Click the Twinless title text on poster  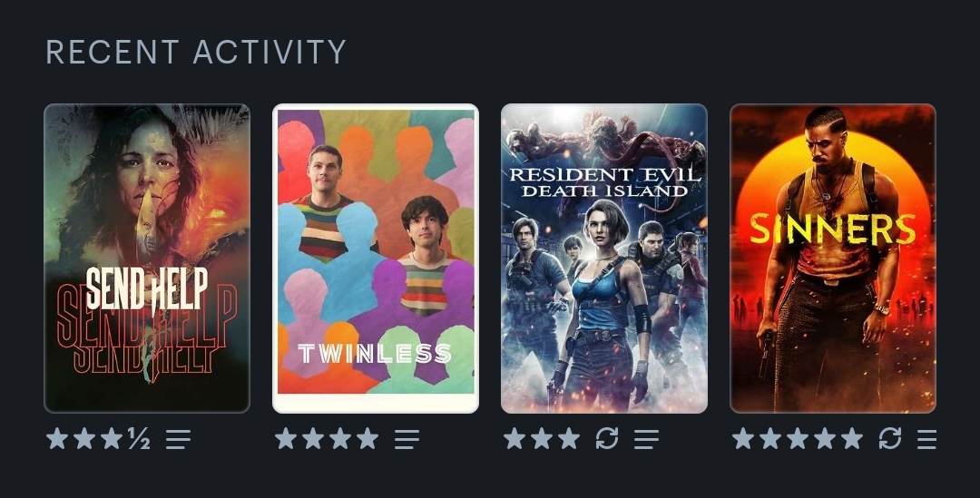click(x=375, y=354)
